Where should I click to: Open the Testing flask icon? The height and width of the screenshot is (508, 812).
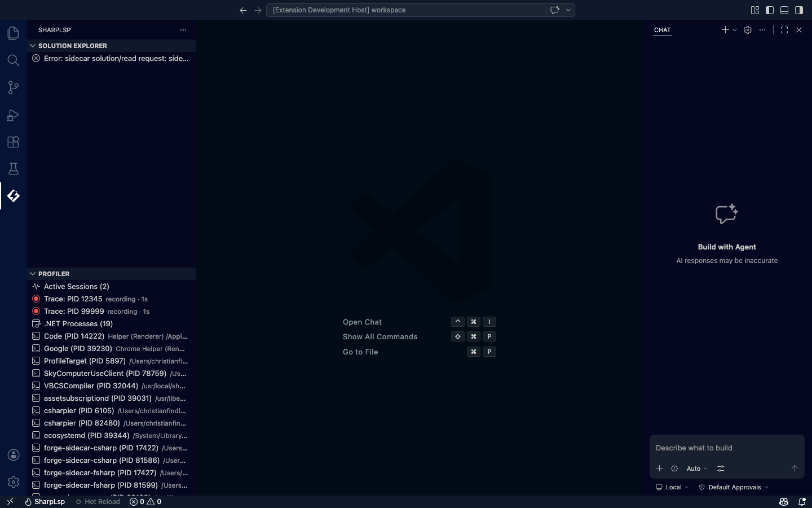tap(14, 169)
